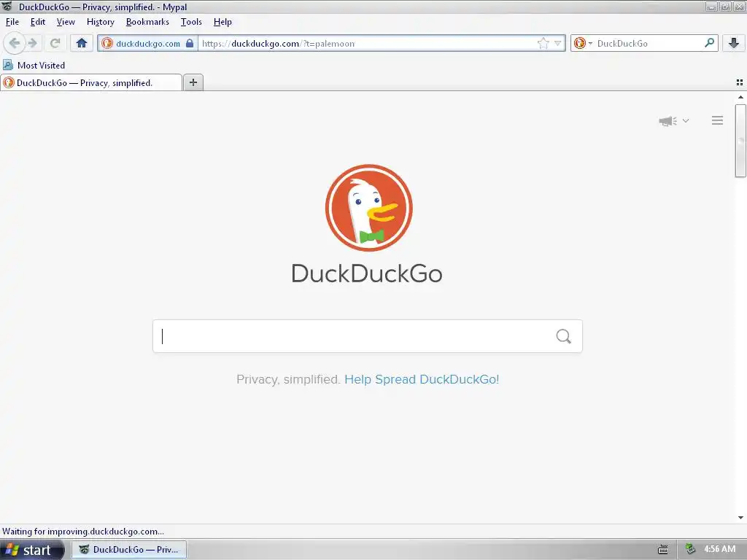Select the DuckDuckGo — Privacy, simplified tab
747x560 pixels.
pyautogui.click(x=91, y=83)
